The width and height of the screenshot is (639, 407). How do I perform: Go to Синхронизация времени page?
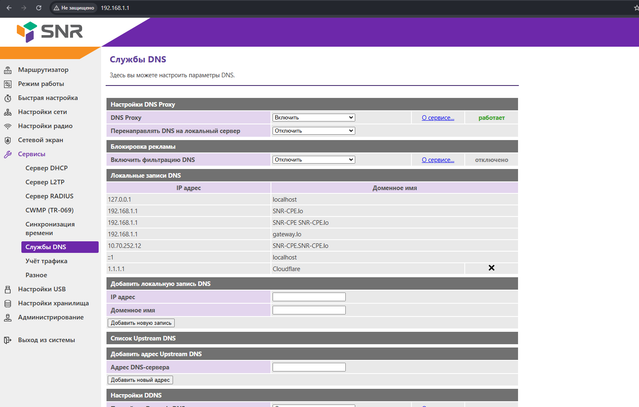coord(50,229)
